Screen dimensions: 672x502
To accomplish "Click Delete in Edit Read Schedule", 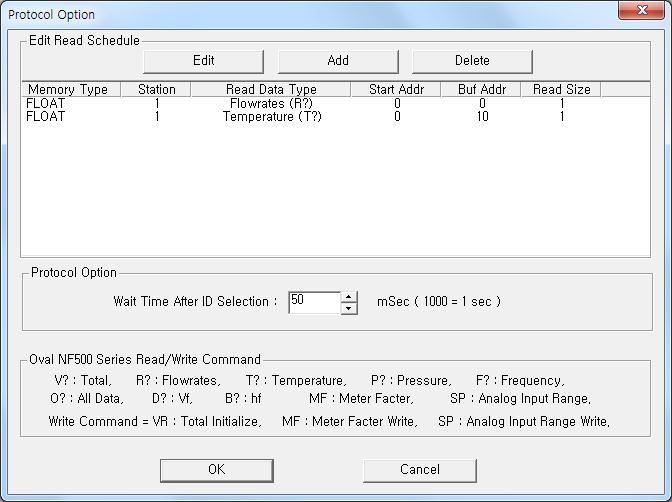I will tap(472, 61).
